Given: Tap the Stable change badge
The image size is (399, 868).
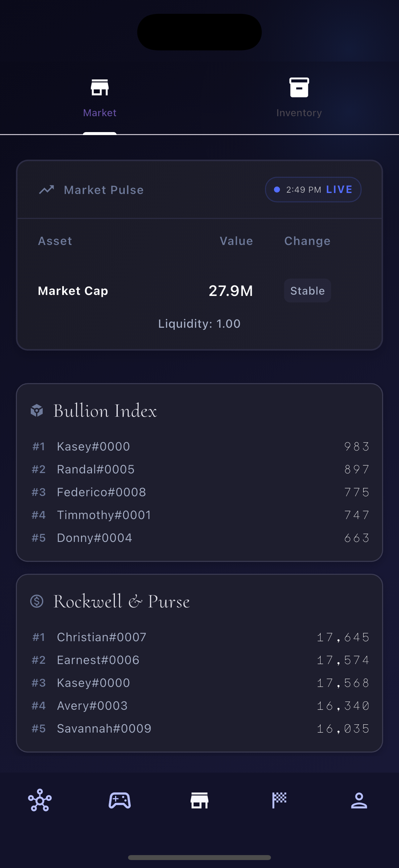Looking at the screenshot, I should pyautogui.click(x=307, y=290).
